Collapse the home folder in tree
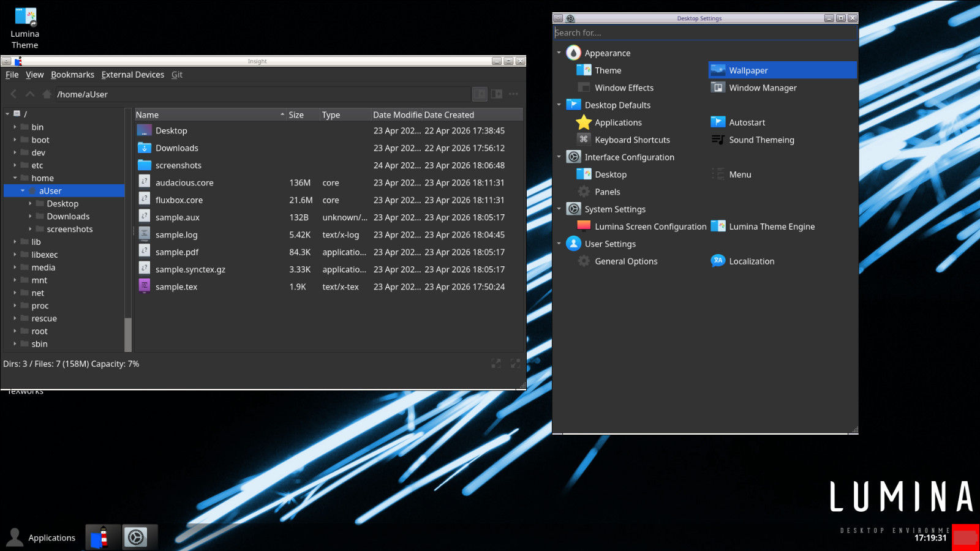980x551 pixels. pos(15,178)
